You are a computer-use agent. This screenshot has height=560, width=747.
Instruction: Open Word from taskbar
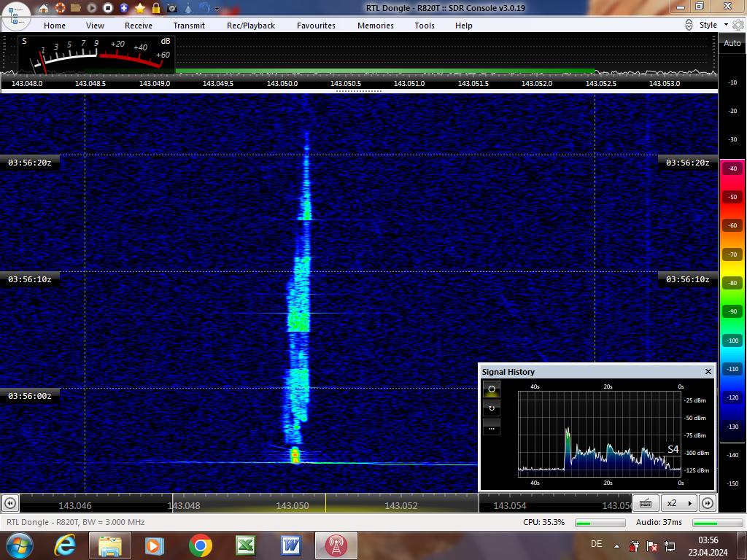click(x=291, y=545)
